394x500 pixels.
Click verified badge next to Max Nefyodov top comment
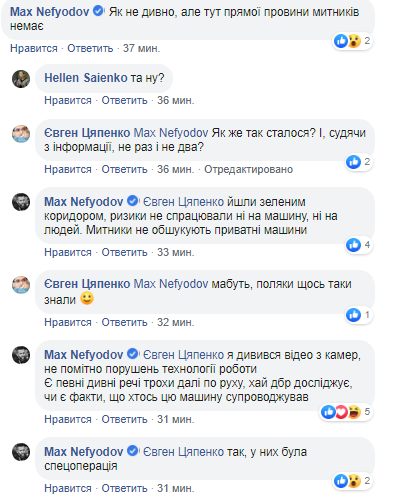[98, 12]
